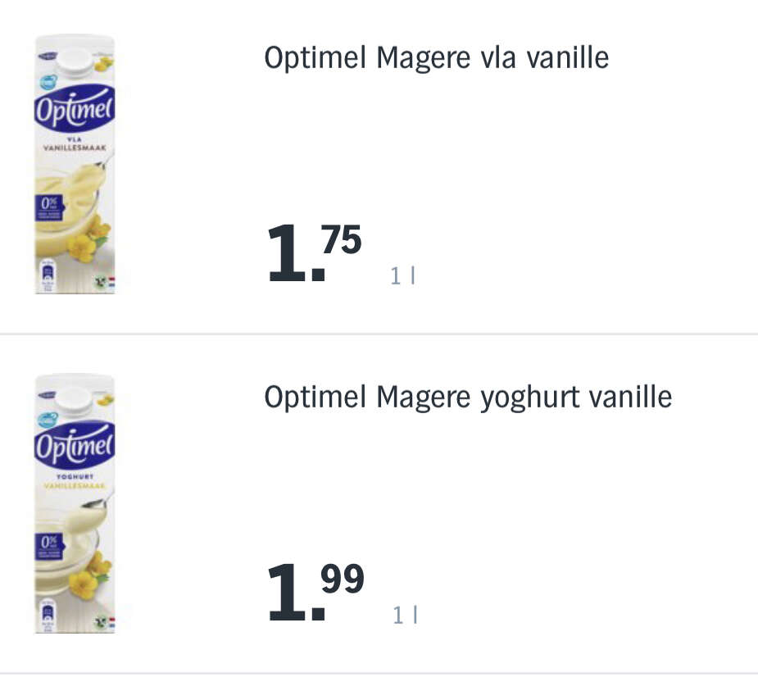
Task: Click the Optimel logo on the vla carton
Action: click(75, 109)
